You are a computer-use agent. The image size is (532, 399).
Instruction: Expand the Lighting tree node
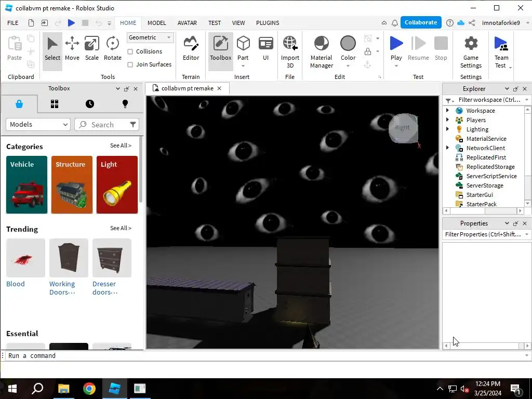[x=447, y=129]
